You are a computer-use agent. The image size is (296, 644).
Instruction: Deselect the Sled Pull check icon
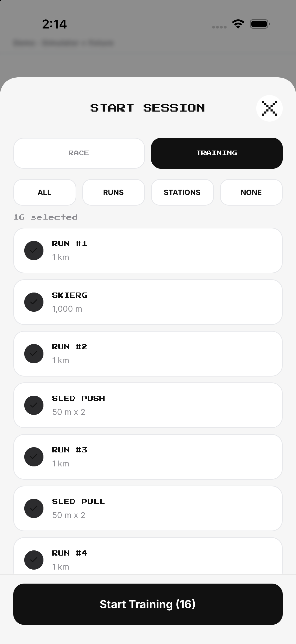tap(34, 508)
